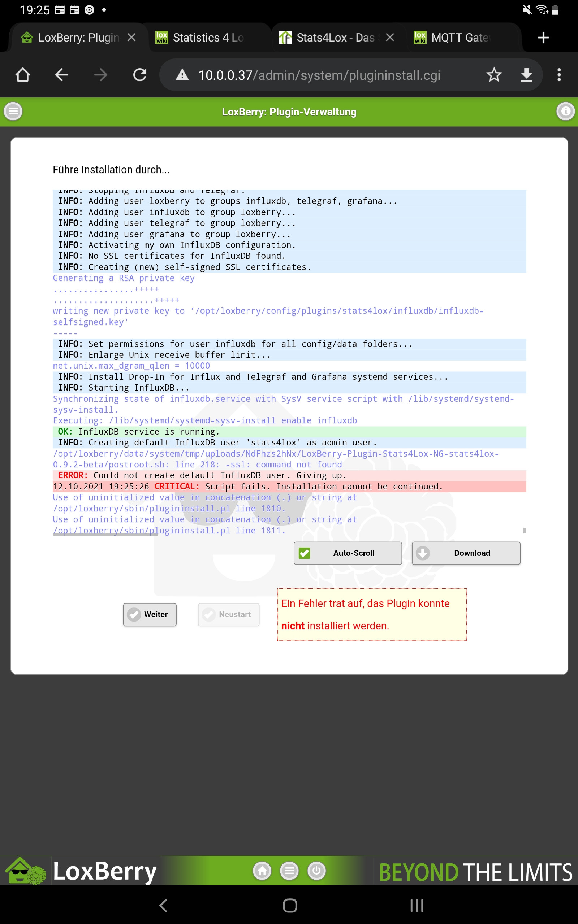The height and width of the screenshot is (924, 578).
Task: Switch to the LoxBerry: Plugin tab
Action: pos(78,38)
